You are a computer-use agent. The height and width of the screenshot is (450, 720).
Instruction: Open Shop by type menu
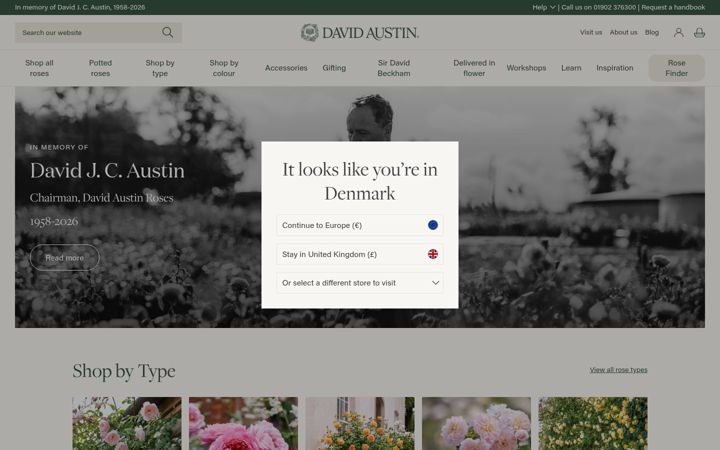click(160, 68)
